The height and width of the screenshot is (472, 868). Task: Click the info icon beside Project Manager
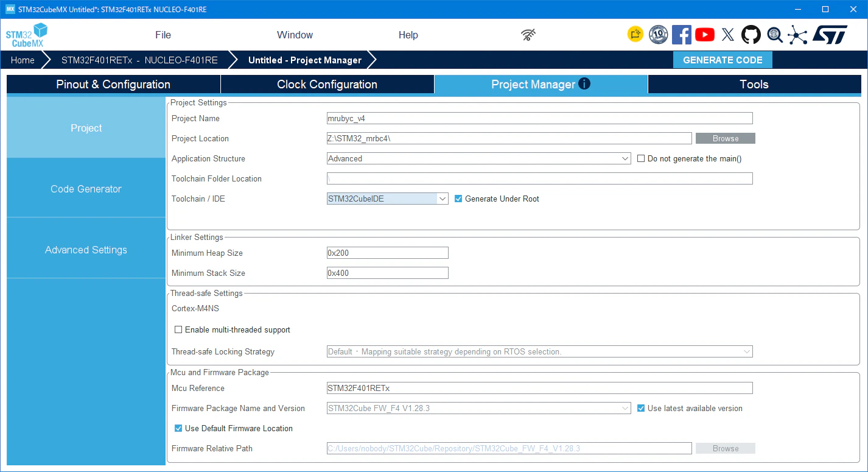pos(584,84)
